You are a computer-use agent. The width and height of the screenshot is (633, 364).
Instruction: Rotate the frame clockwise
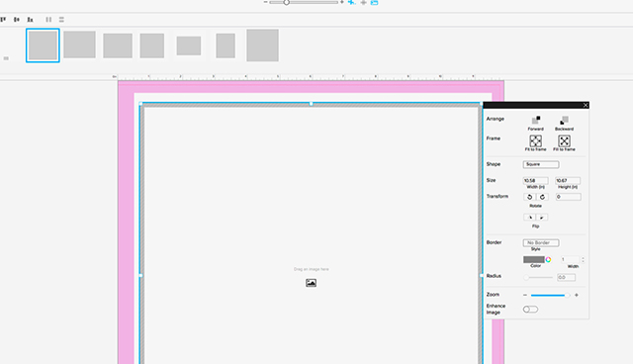click(542, 197)
